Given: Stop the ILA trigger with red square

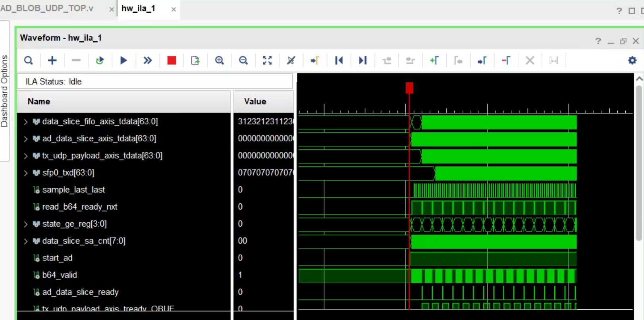Looking at the screenshot, I should point(172,60).
